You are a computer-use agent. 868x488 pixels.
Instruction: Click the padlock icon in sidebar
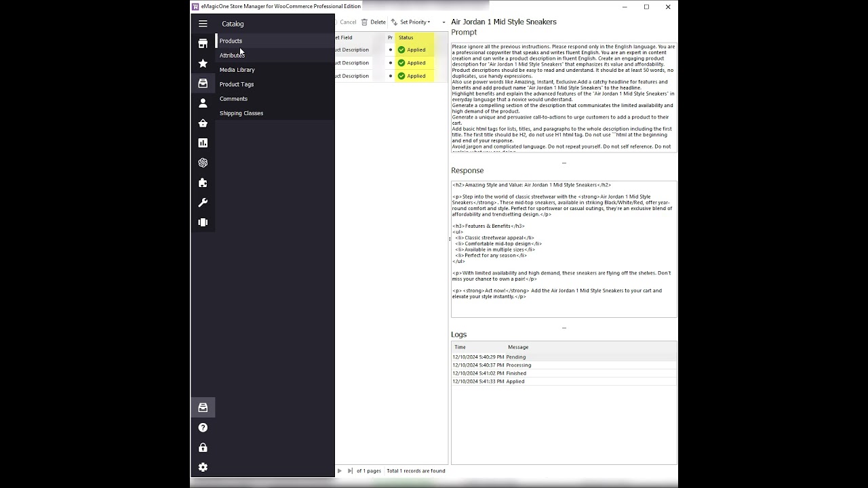pyautogui.click(x=203, y=447)
